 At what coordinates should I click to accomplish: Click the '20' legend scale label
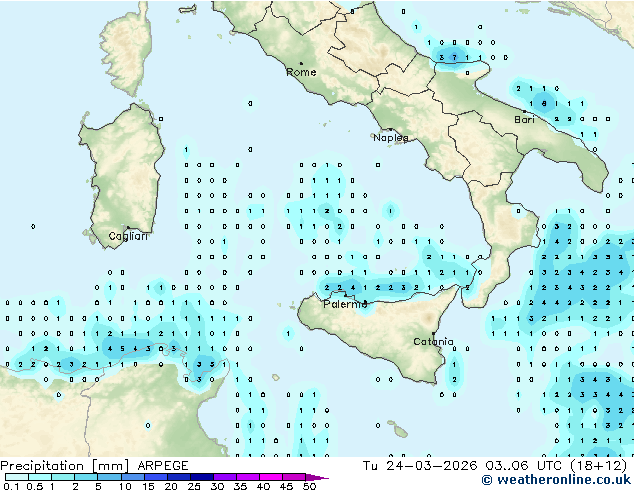point(171,486)
